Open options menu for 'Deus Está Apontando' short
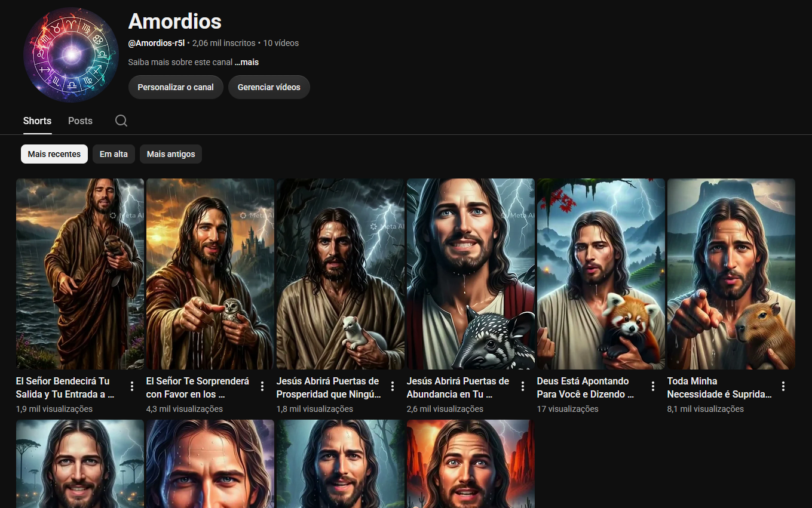 pos(653,386)
